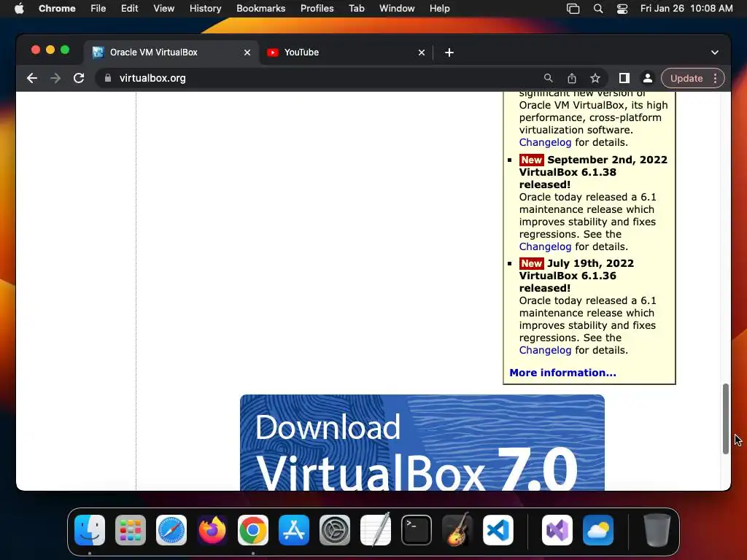
Task: Open the Chrome profile avatar
Action: pyautogui.click(x=648, y=78)
